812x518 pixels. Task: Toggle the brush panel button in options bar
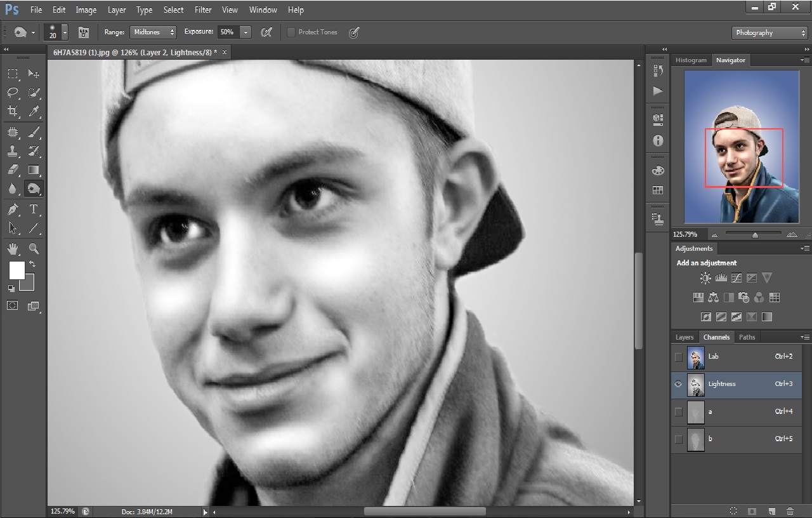click(83, 32)
